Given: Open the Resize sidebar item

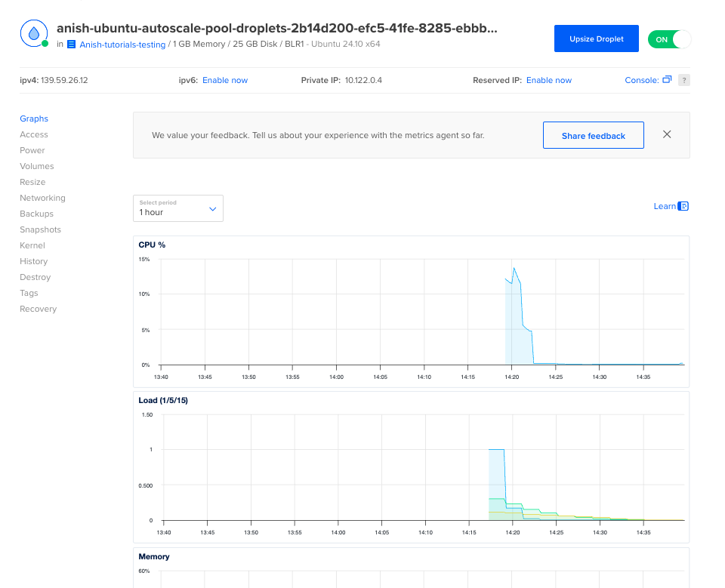Looking at the screenshot, I should point(32,182).
